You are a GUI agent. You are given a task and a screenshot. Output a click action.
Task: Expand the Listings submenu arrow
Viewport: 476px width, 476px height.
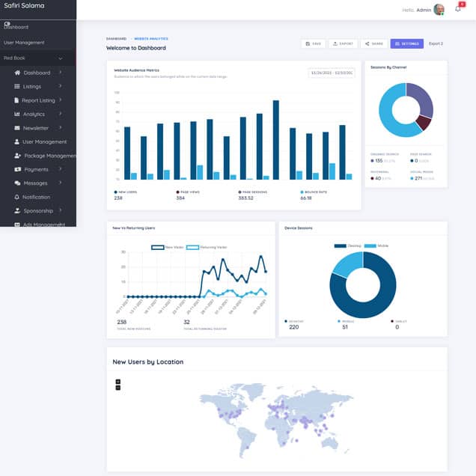pos(61,86)
